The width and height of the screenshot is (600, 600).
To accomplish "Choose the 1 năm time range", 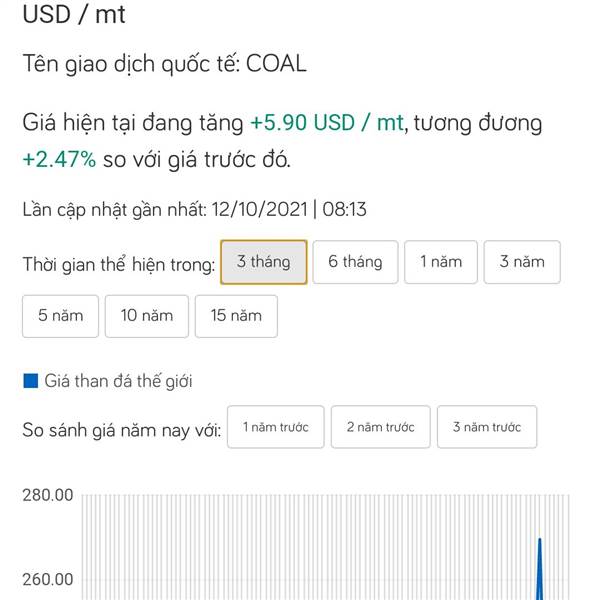I will pos(440,262).
